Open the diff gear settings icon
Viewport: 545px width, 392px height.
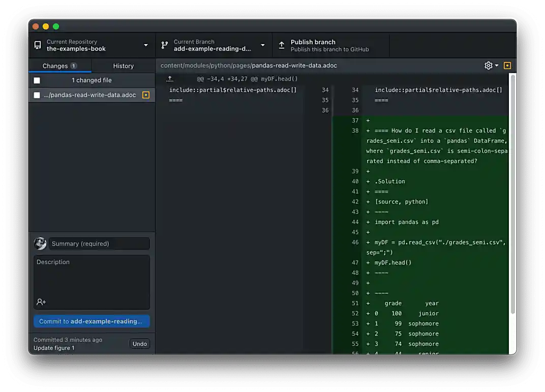[x=487, y=66]
